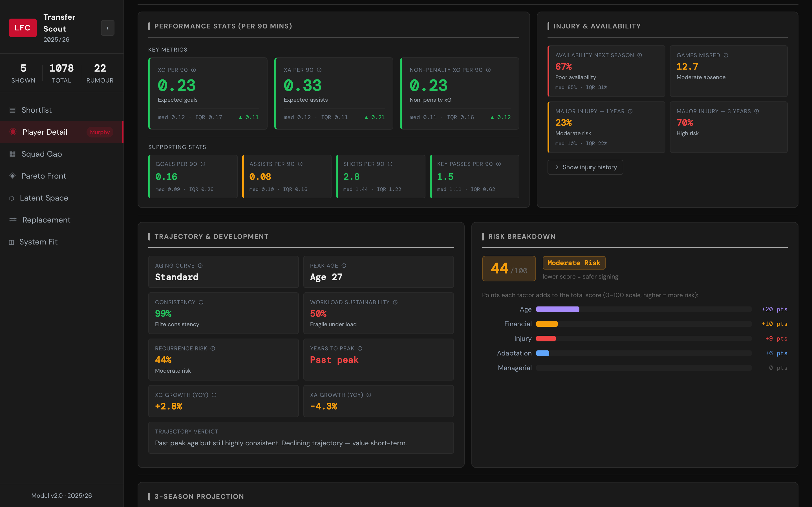Click info icon next to Recurrence Risk
The image size is (812, 507).
(213, 348)
